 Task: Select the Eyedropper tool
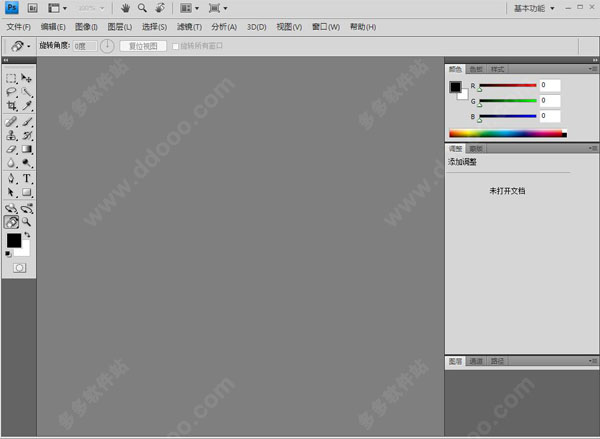26,106
